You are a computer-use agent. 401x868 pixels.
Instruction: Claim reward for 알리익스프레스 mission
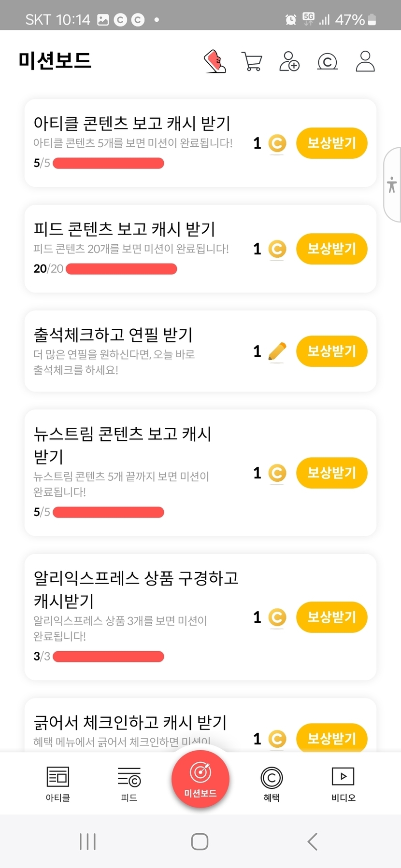[331, 617]
